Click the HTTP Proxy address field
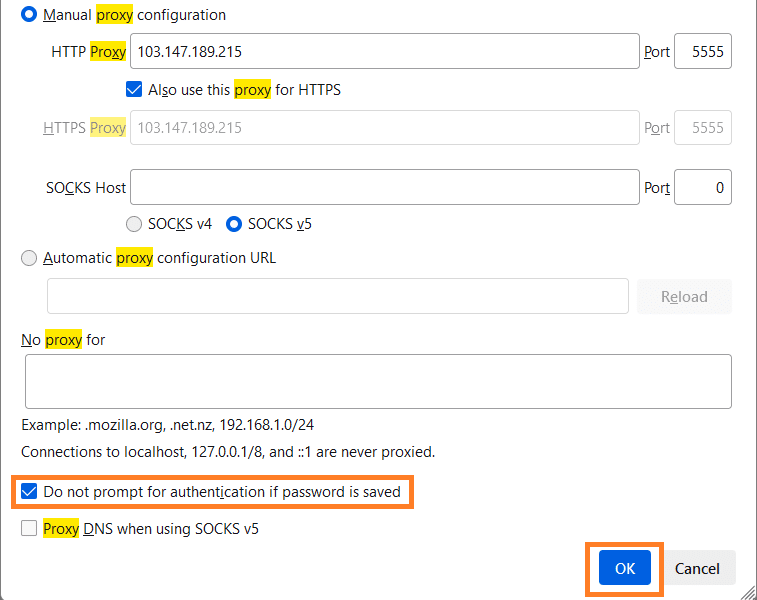Viewport: 757px width, 600px height. tap(385, 51)
